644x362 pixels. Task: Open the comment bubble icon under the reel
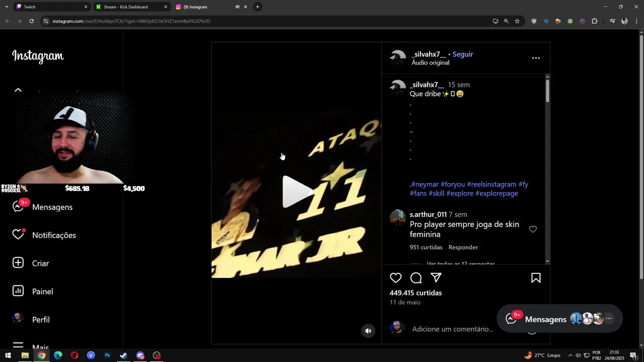point(416,278)
